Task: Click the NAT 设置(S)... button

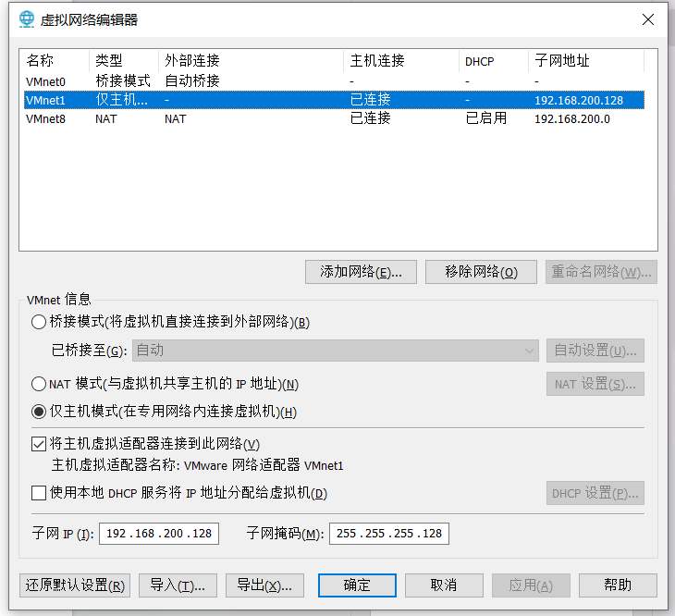Action: (595, 384)
